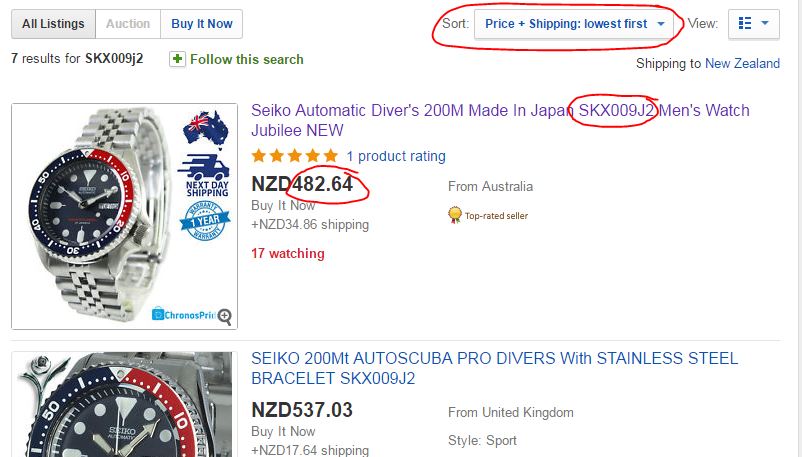Click the 17 watching text
802x457 pixels.
(x=288, y=253)
